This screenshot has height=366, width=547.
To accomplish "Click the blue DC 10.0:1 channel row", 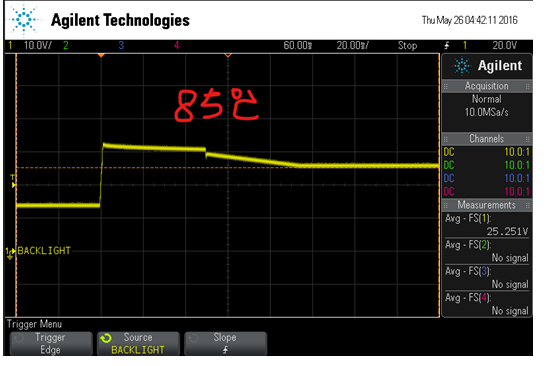I will point(487,178).
